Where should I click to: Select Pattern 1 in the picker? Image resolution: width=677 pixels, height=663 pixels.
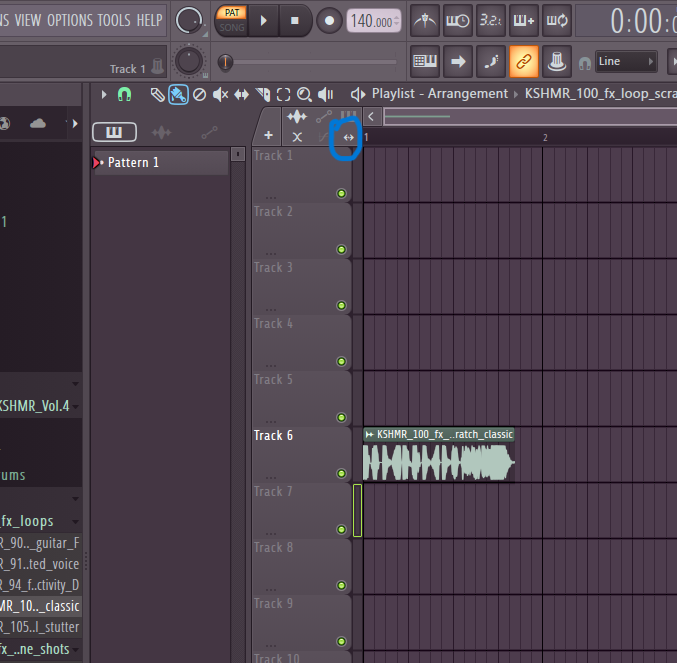[160, 163]
